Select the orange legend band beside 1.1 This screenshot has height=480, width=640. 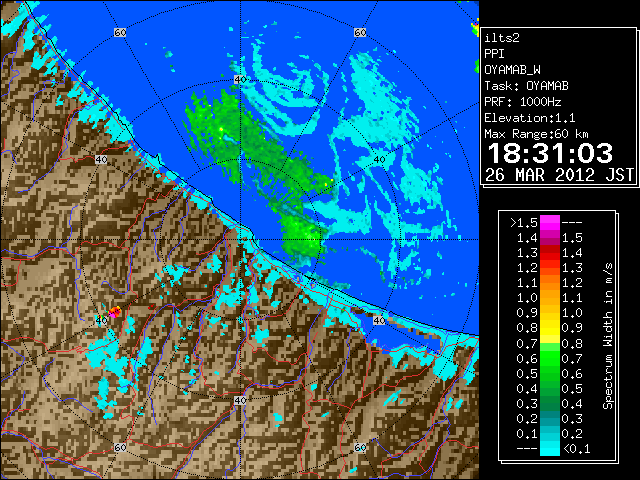(x=550, y=283)
